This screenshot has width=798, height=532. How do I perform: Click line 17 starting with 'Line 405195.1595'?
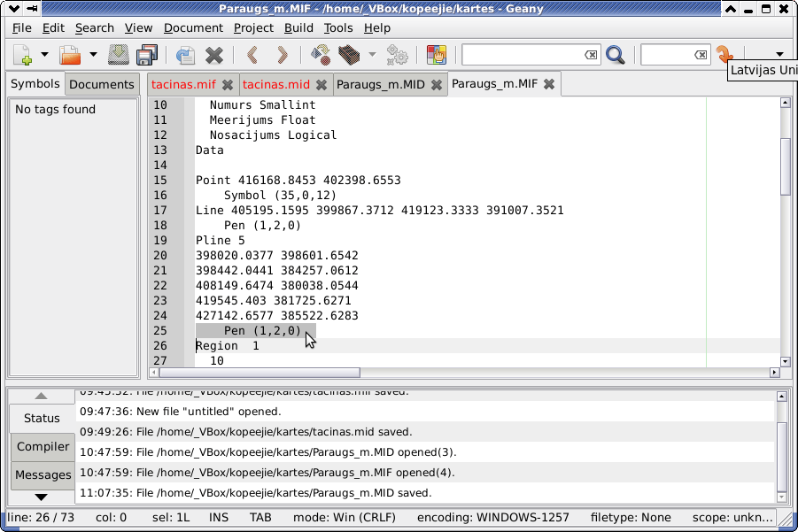click(x=380, y=211)
